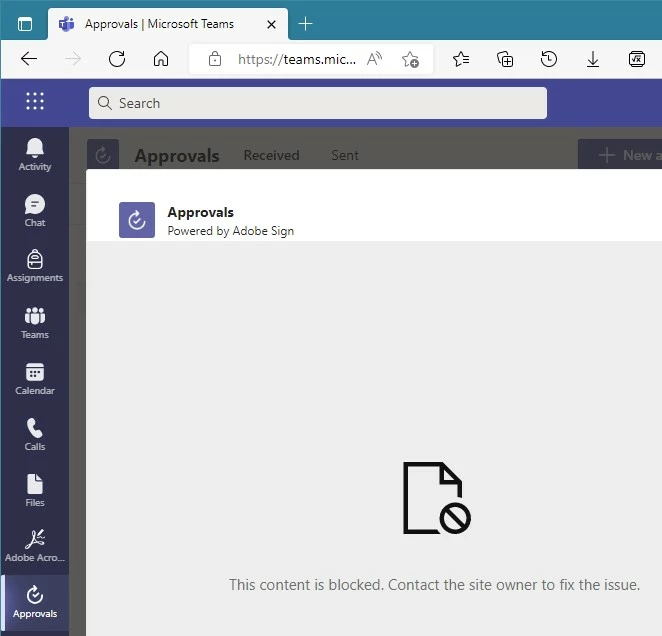The height and width of the screenshot is (636, 662).
Task: Open a new browser tab
Action: click(x=305, y=24)
